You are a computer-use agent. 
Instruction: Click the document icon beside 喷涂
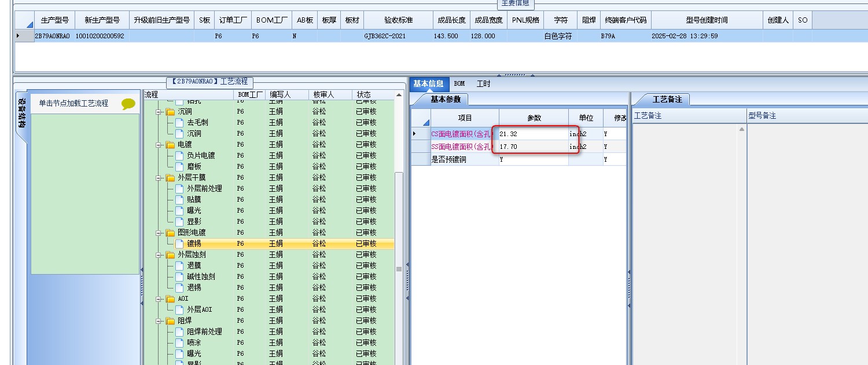[179, 343]
